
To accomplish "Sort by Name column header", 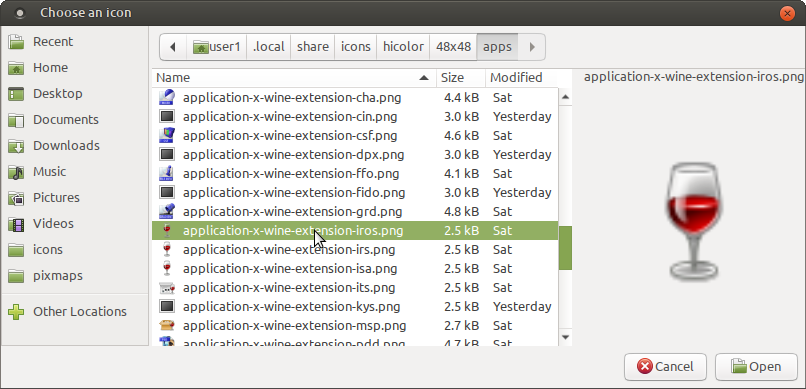I will tap(294, 78).
